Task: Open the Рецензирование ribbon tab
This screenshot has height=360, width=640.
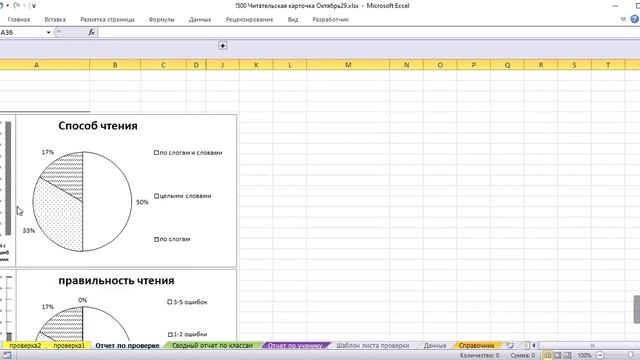Action: [x=249, y=20]
